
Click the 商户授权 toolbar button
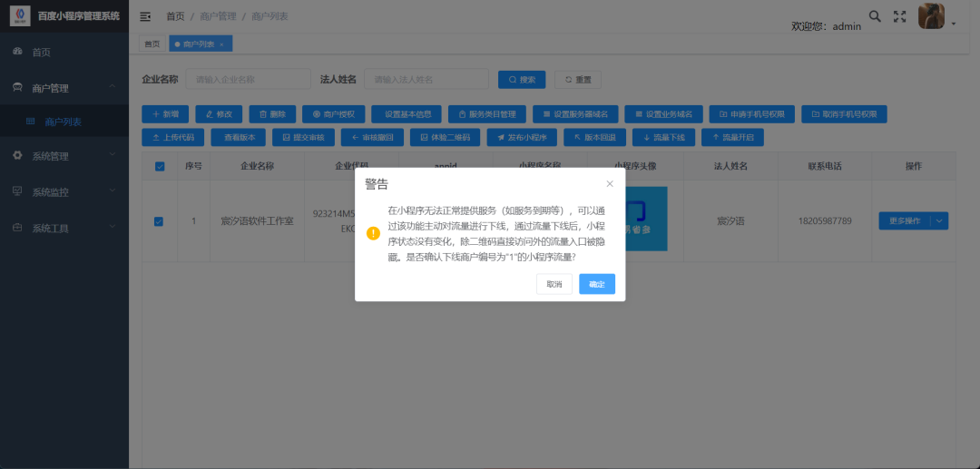334,114
